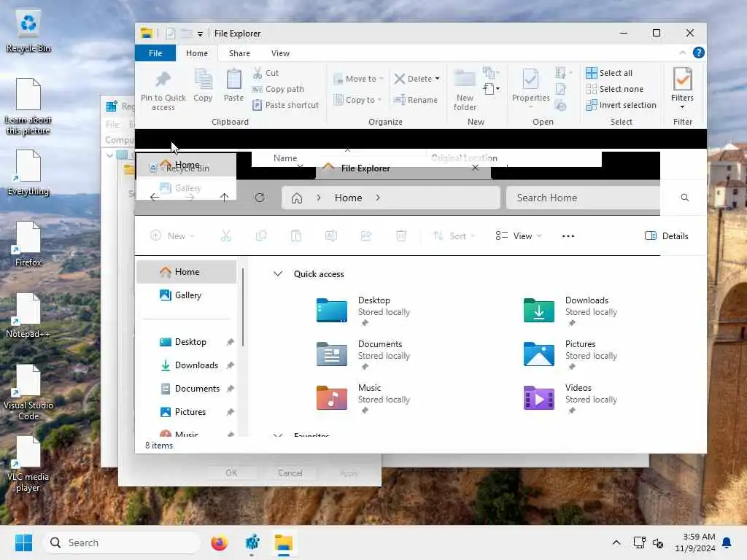Click the Refresh button near address bar
This screenshot has height=560, width=747.
click(260, 198)
